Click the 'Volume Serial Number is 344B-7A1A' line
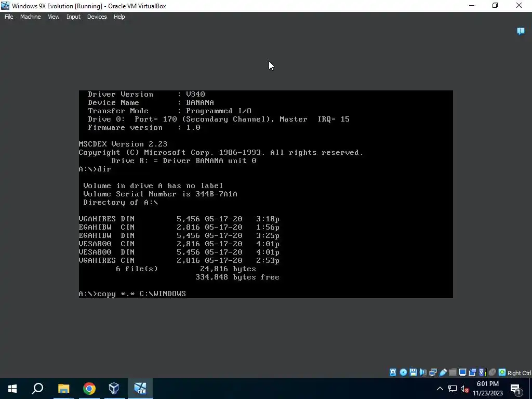Image resolution: width=532 pixels, height=399 pixels. [160, 194]
